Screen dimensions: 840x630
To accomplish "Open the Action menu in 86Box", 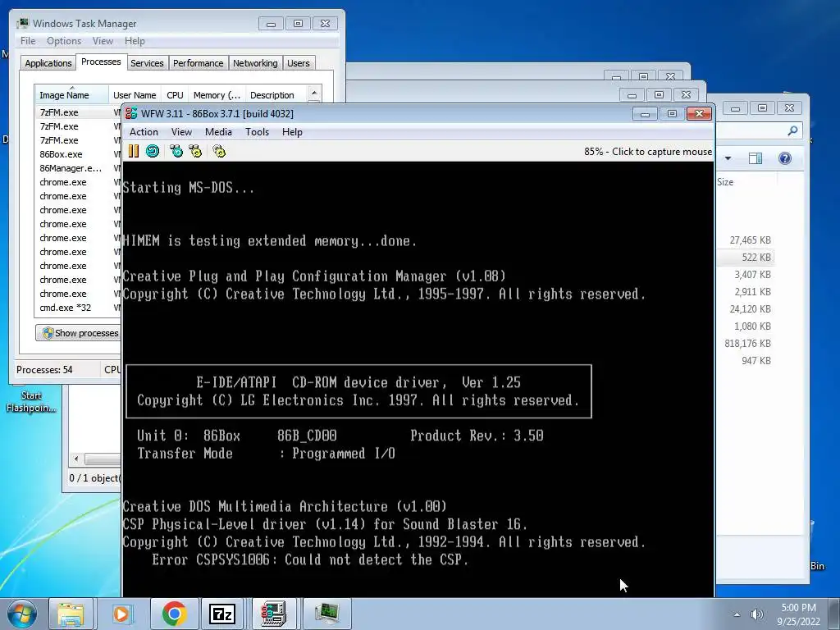I will pyautogui.click(x=144, y=132).
